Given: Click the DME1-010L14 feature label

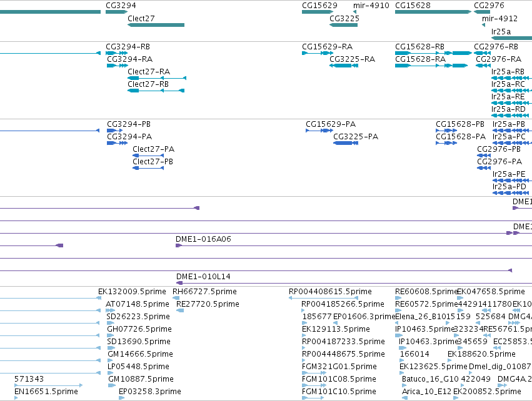Looking at the screenshot, I should click(203, 277).
